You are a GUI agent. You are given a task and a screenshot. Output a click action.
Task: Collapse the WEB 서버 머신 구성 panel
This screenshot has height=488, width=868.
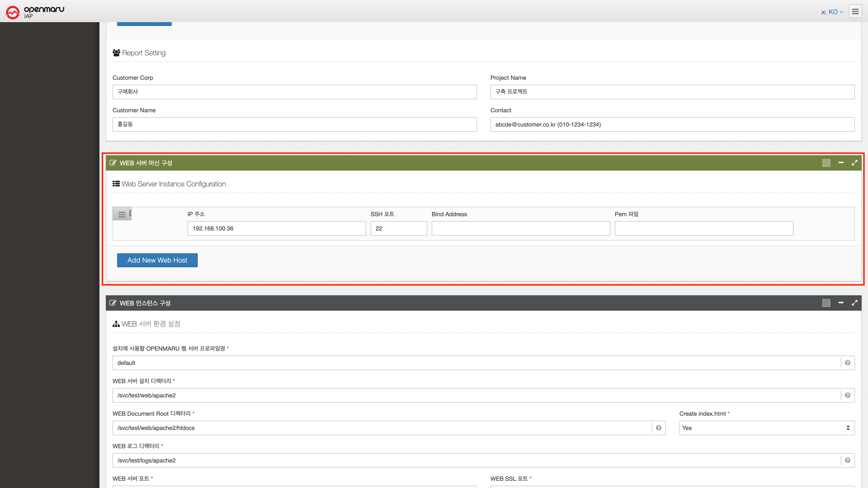[x=841, y=163]
